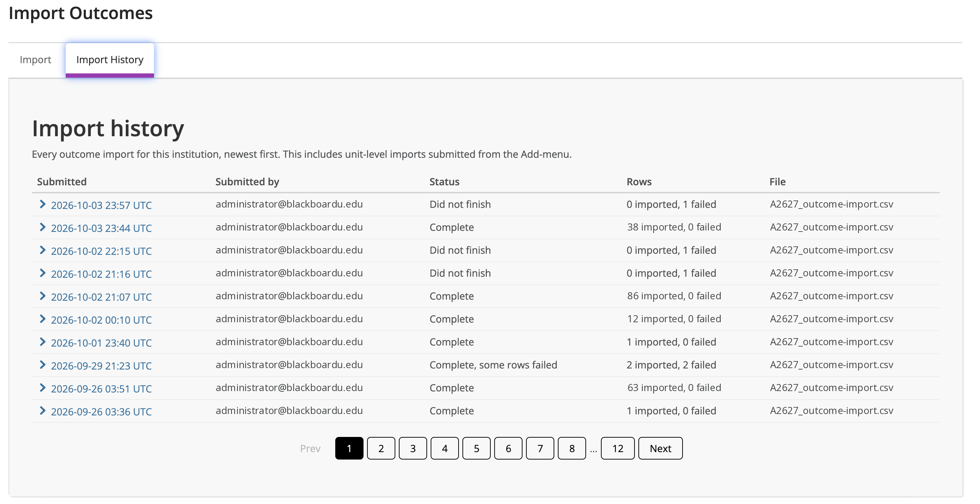Screen dimensions: 980x504
Task: Expand the 2026-10-01 23:40 UTC row chevron
Action: [x=43, y=342]
